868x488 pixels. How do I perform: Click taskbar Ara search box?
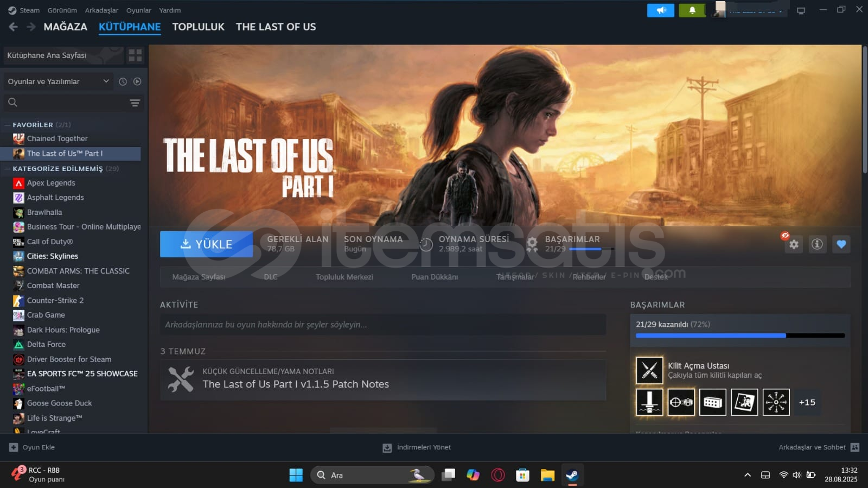(x=372, y=476)
